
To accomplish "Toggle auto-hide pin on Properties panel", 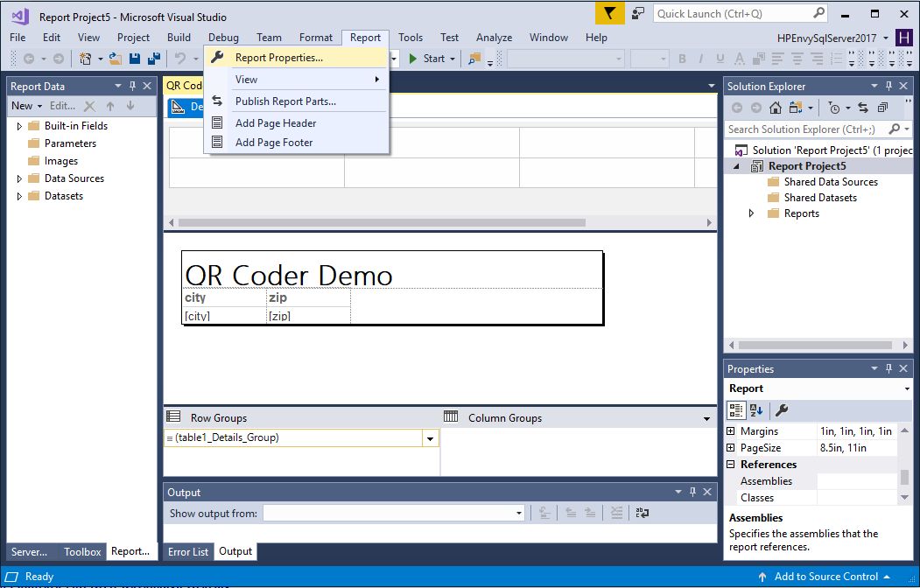I will point(888,368).
